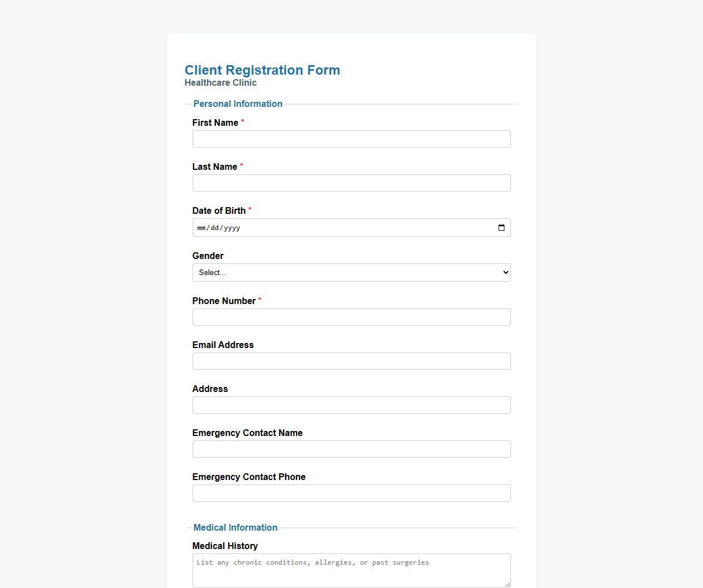This screenshot has width=703, height=588.
Task: Click the Medical History text area
Action: coord(351,570)
